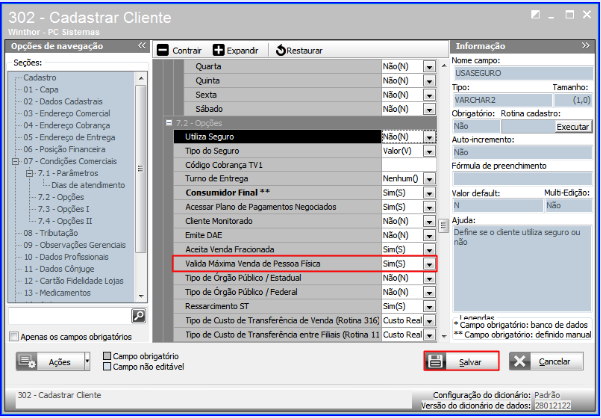Select 7.4 - Opções II tree item

click(65, 221)
